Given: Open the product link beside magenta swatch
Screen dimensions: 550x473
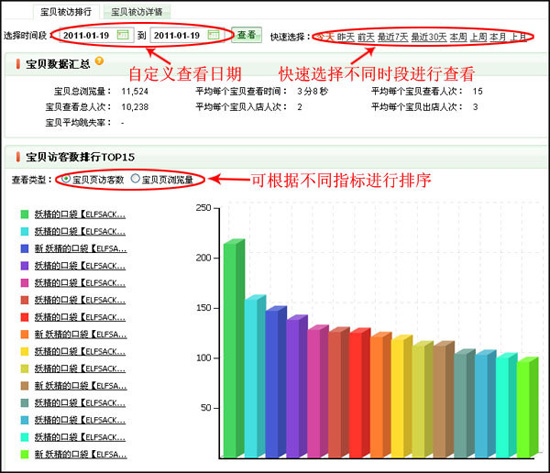Looking at the screenshot, I should [80, 283].
